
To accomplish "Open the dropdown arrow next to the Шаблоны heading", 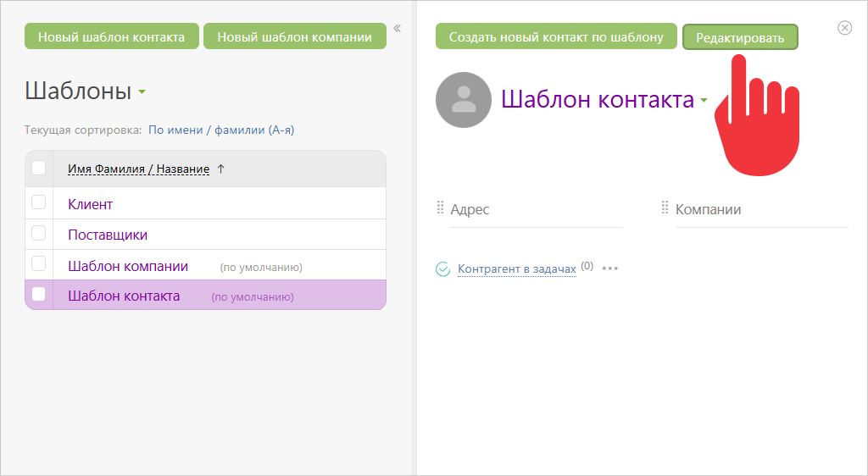I will [x=142, y=91].
